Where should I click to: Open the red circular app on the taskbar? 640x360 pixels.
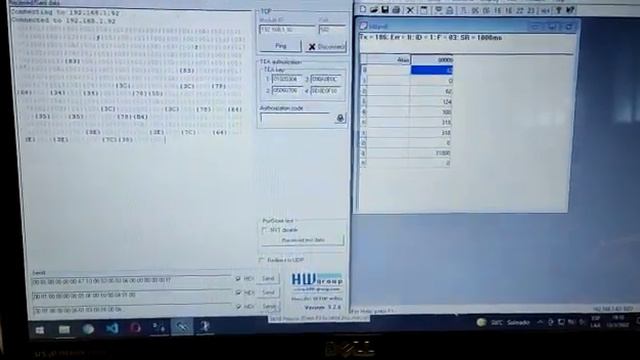[136, 328]
